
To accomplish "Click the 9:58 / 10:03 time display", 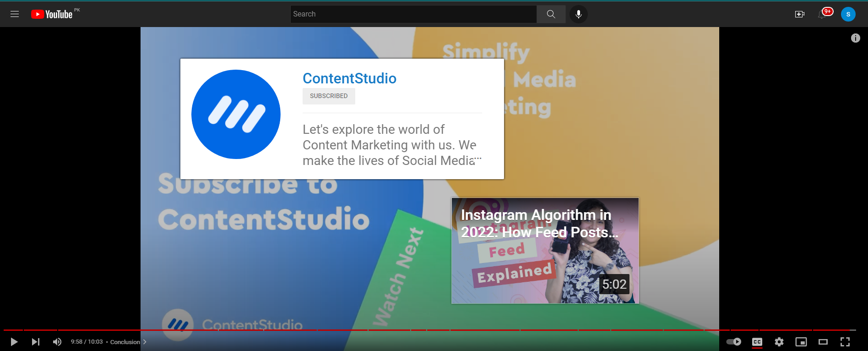I will [x=87, y=342].
